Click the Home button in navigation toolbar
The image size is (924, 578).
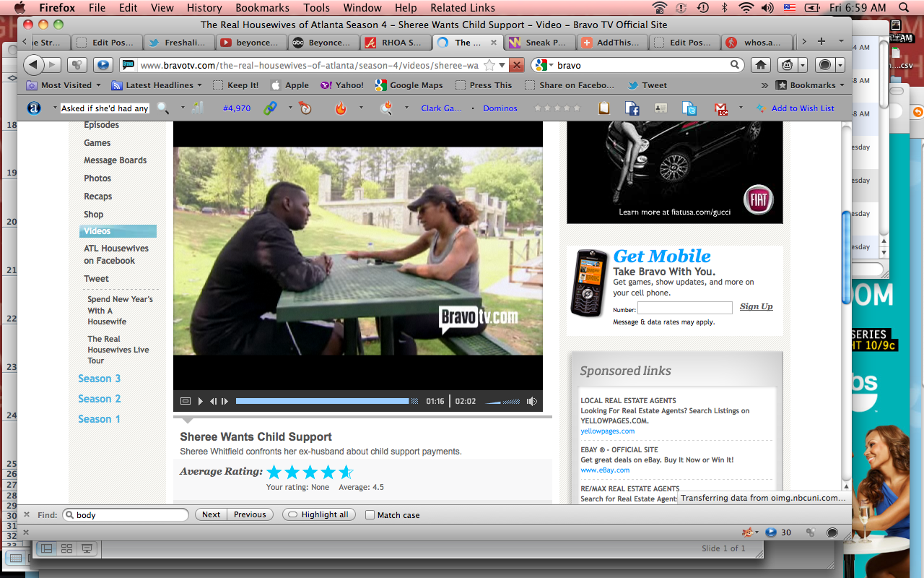click(761, 65)
